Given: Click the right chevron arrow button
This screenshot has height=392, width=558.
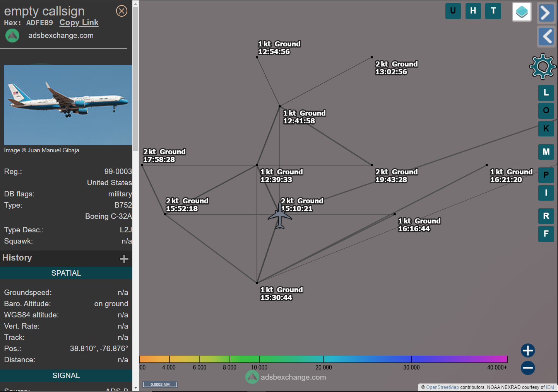Looking at the screenshot, I should (546, 13).
